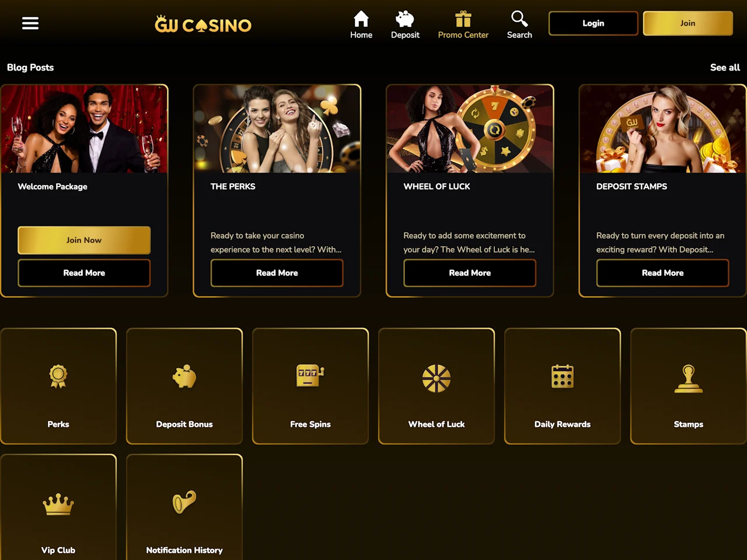Open the Perks ribbon tile
Screen dimensions: 747x560
pos(58,386)
